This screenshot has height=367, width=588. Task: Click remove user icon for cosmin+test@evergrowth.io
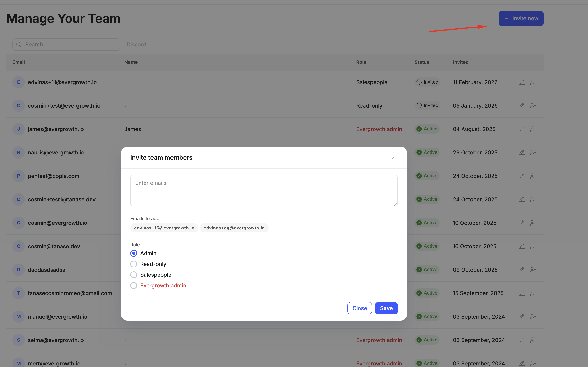pos(533,106)
